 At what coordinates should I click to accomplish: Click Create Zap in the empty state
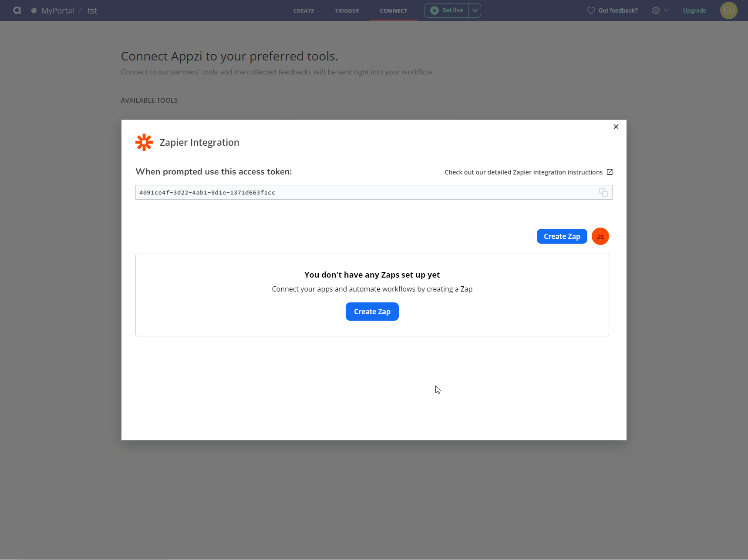tap(372, 312)
